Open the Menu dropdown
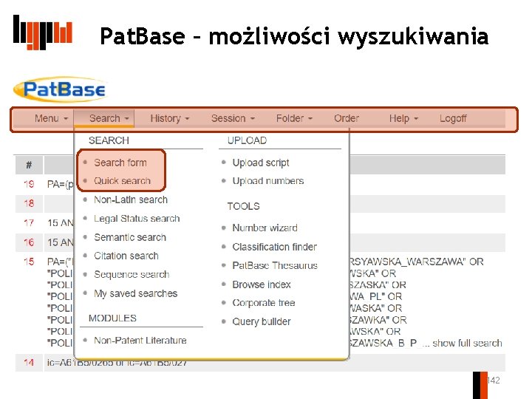Screen dimensions: 532x399 click(x=51, y=118)
